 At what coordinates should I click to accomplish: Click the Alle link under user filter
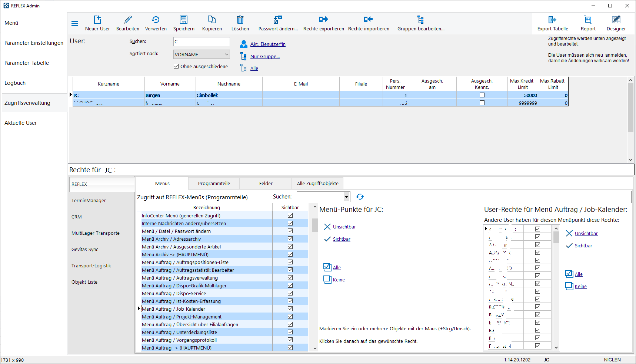(254, 68)
